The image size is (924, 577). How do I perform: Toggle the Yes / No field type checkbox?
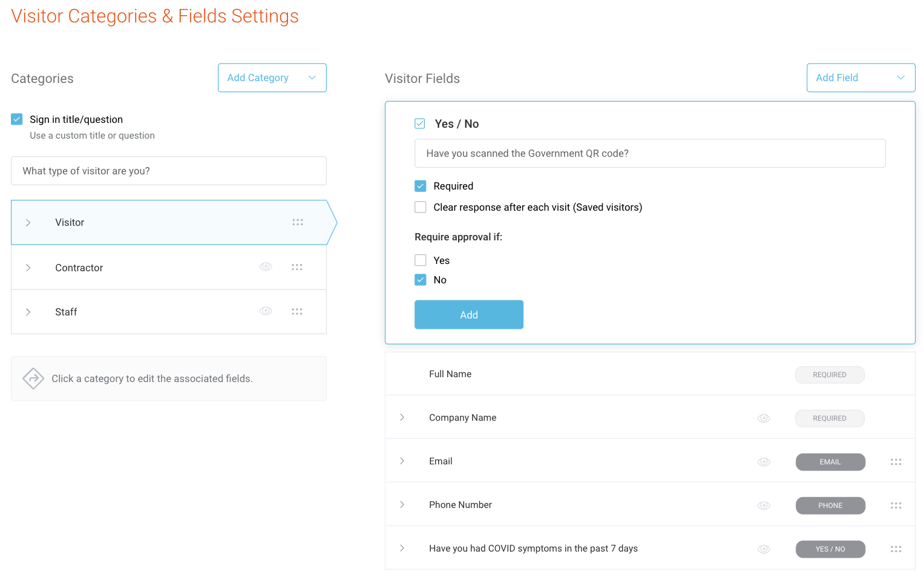420,124
